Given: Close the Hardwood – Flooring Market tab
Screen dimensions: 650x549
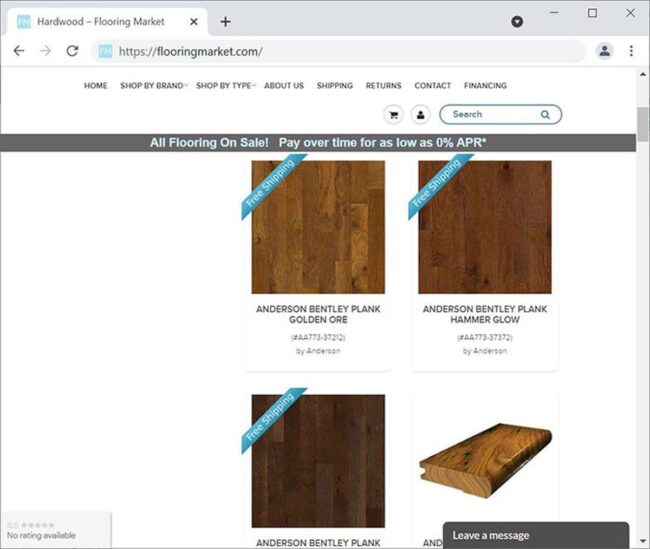Looking at the screenshot, I should (194, 22).
